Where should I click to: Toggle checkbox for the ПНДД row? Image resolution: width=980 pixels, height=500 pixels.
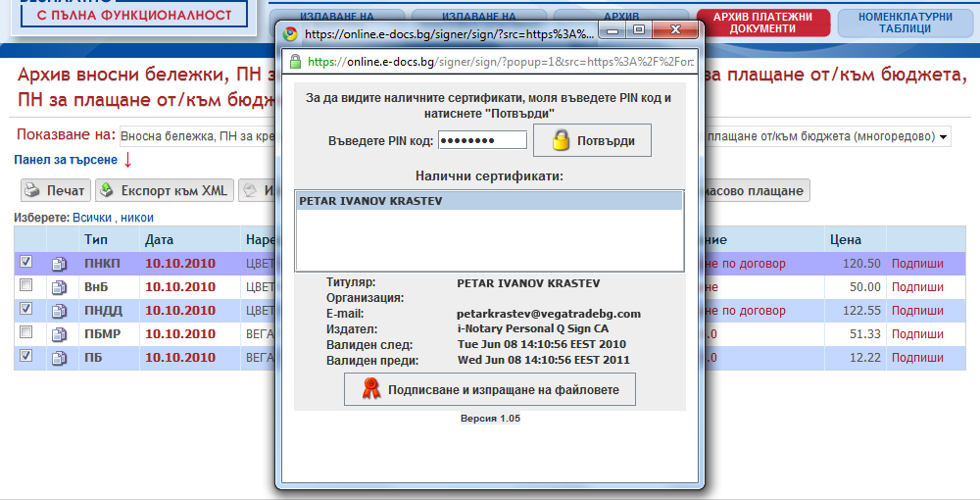[x=25, y=308]
